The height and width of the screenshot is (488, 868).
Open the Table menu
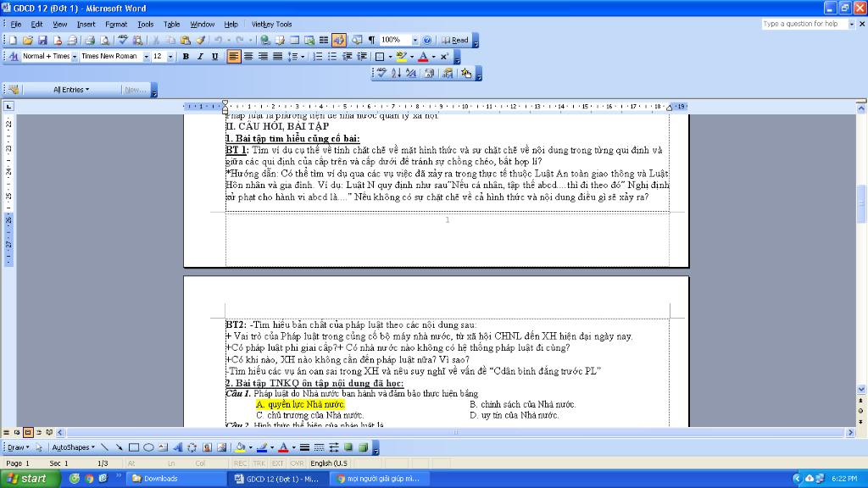[171, 25]
